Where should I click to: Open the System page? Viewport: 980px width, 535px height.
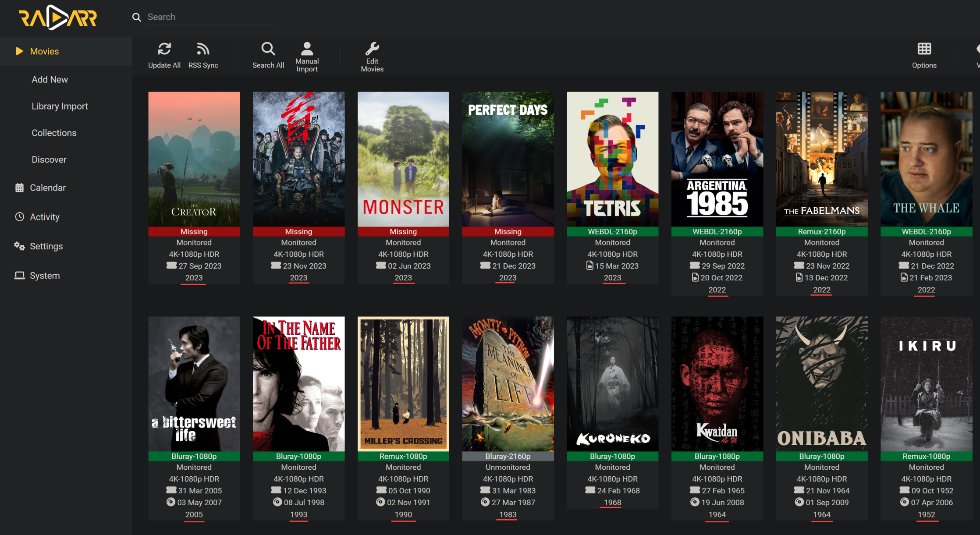pos(44,276)
